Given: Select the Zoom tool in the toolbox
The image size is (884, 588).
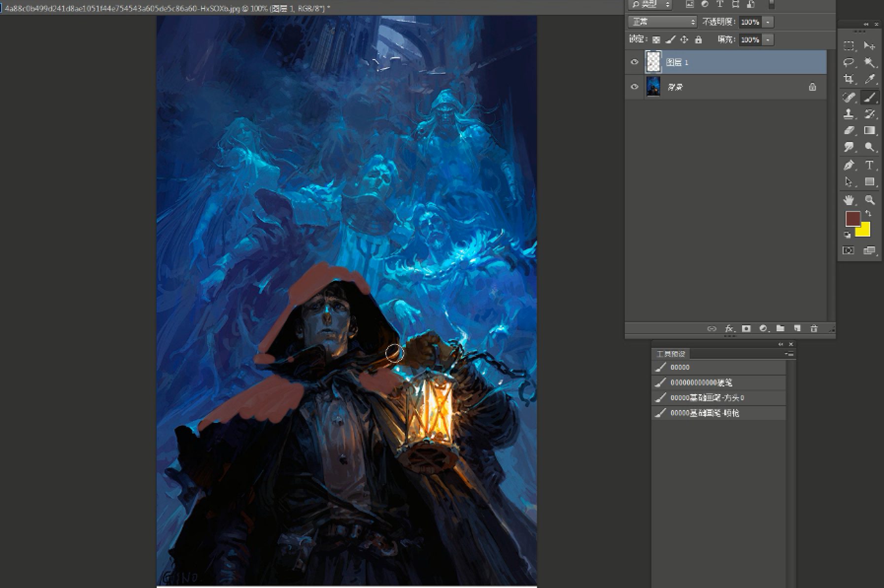Looking at the screenshot, I should [870, 200].
